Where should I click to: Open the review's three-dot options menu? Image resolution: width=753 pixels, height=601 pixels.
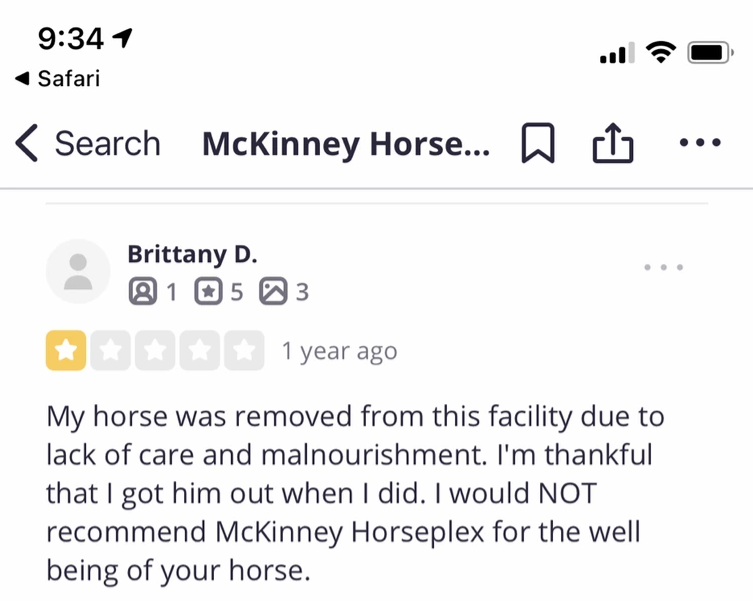coord(664,267)
